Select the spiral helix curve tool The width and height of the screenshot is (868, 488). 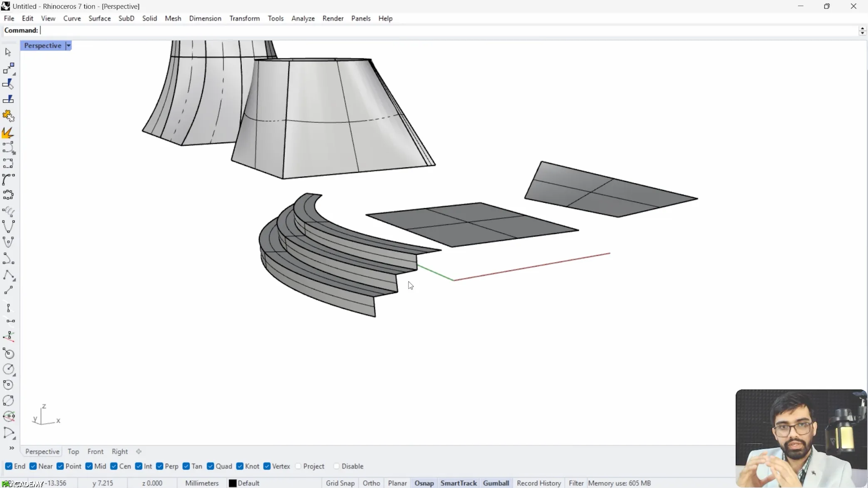click(x=8, y=211)
